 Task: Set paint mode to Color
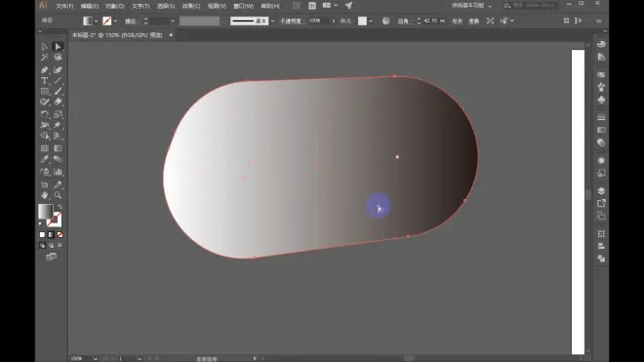42,234
